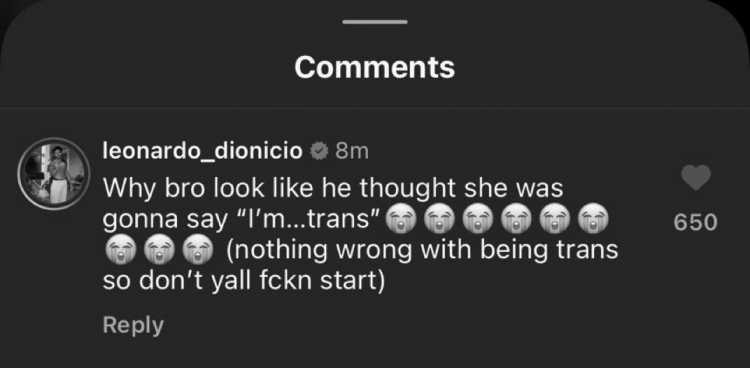Click the 8m timestamp
This screenshot has height=368, width=750.
[352, 151]
